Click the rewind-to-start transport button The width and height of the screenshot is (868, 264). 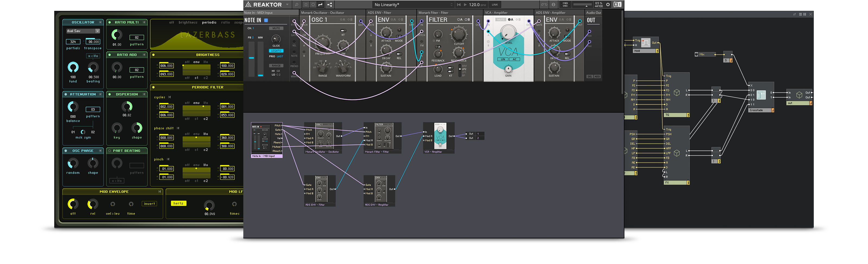459,5
